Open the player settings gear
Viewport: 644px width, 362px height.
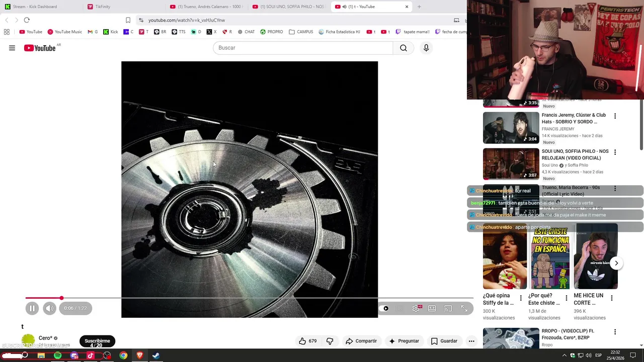[416, 308]
